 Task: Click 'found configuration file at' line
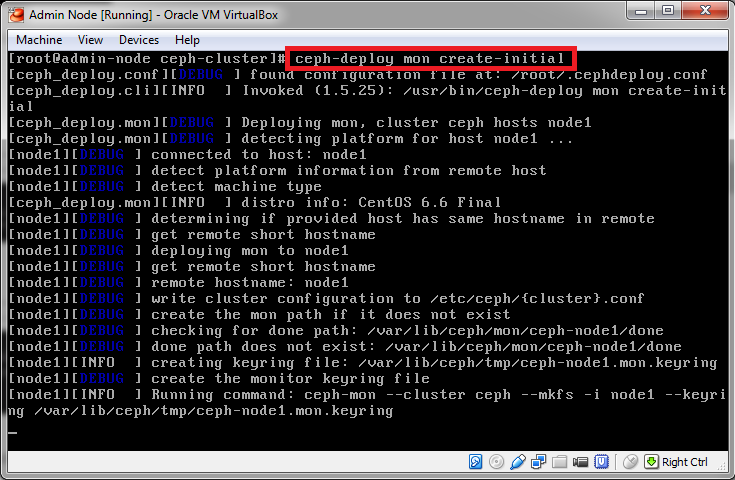(x=478, y=75)
